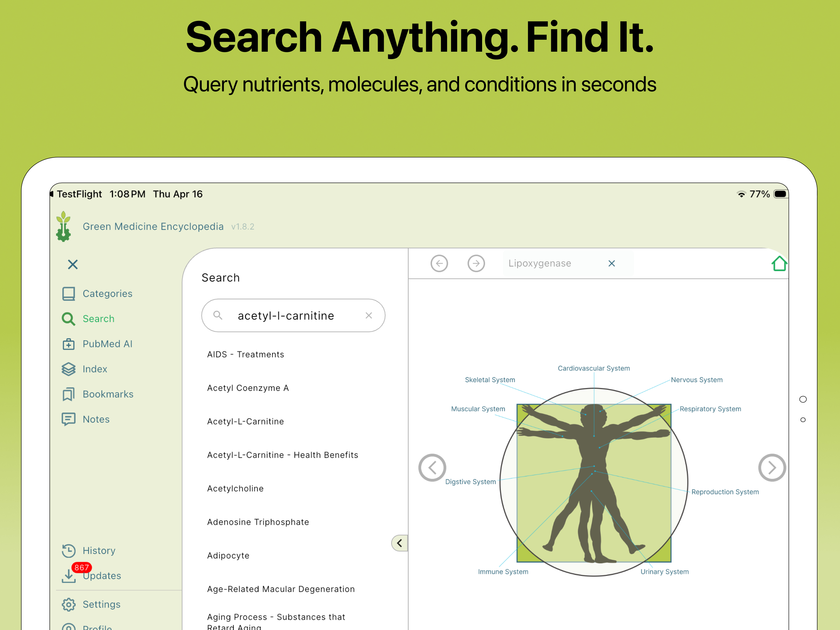Open History menu item

[x=99, y=551]
